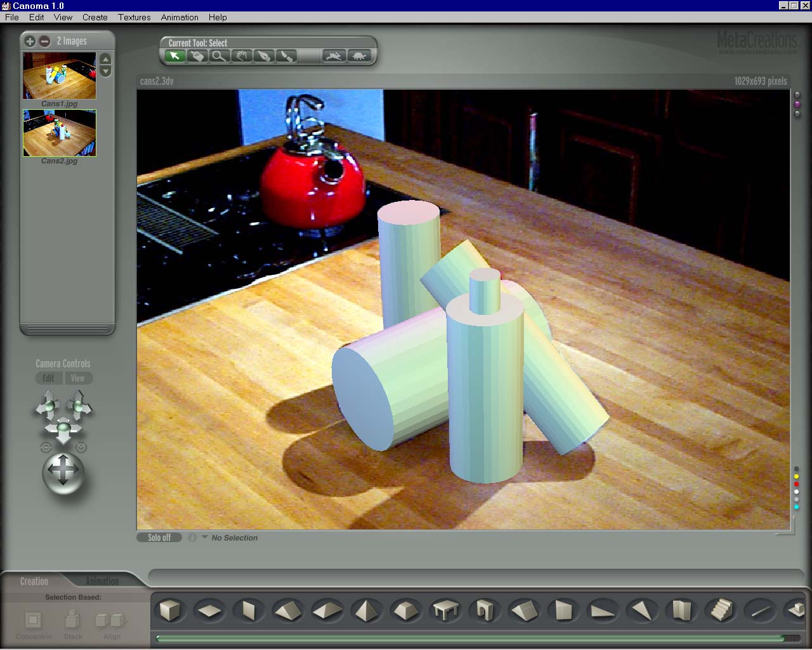The width and height of the screenshot is (812, 650).
Task: Create a box primitive from the shape bar
Action: tap(169, 611)
